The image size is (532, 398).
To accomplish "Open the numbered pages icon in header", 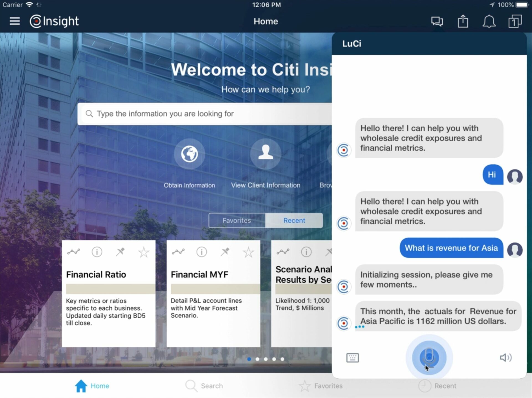I will pos(515,21).
